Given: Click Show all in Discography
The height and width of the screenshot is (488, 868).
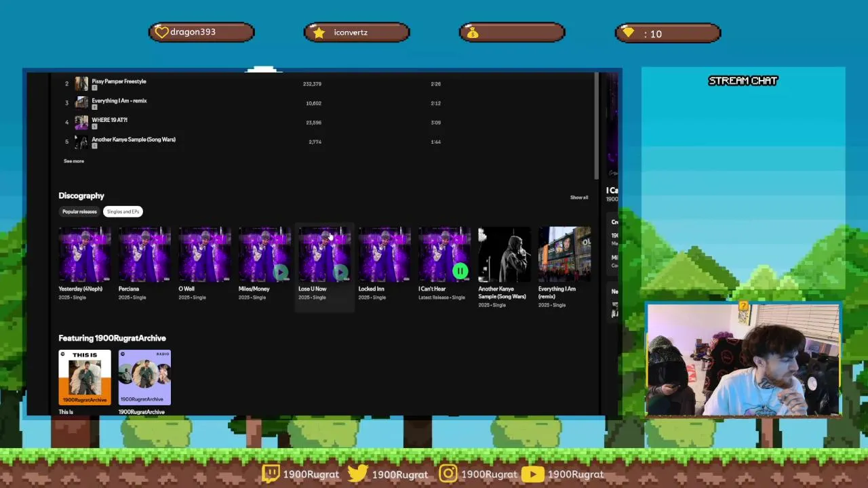Looking at the screenshot, I should click(x=579, y=197).
